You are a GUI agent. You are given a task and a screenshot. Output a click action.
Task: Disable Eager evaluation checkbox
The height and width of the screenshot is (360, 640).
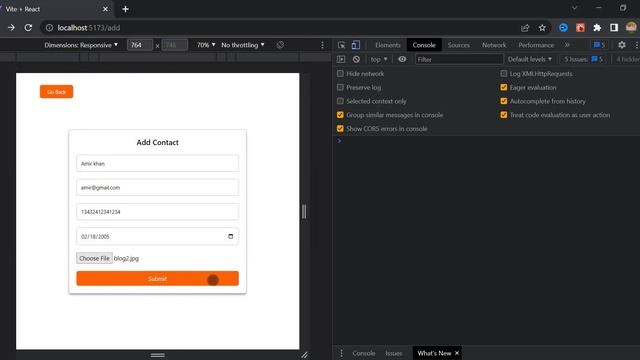[x=504, y=87]
